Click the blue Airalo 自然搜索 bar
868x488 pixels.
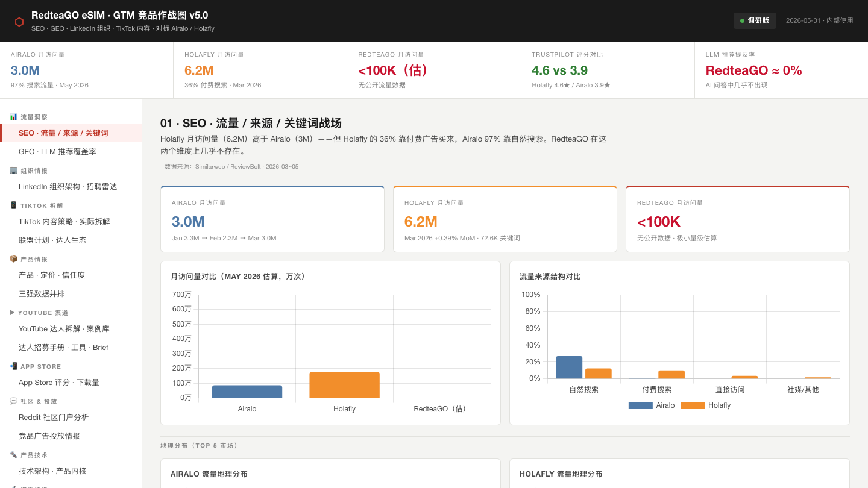tap(569, 368)
